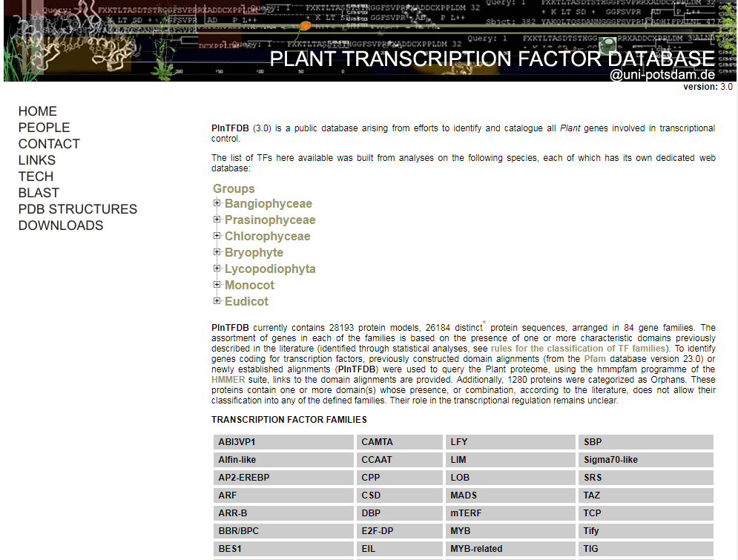
Task: Expand the Lycopodiophyta group node
Action: point(217,269)
